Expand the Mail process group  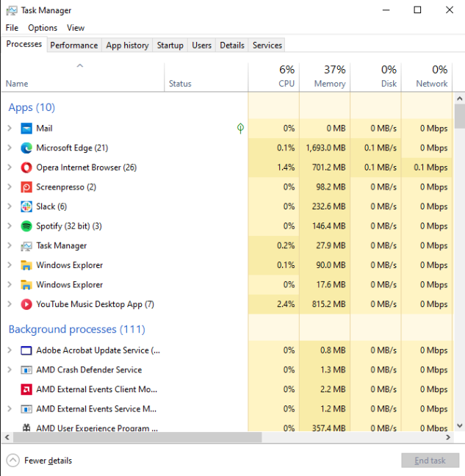click(x=10, y=129)
